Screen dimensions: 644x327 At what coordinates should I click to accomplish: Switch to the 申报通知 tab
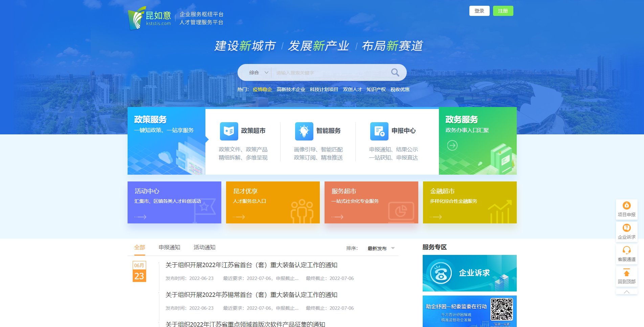pos(169,247)
